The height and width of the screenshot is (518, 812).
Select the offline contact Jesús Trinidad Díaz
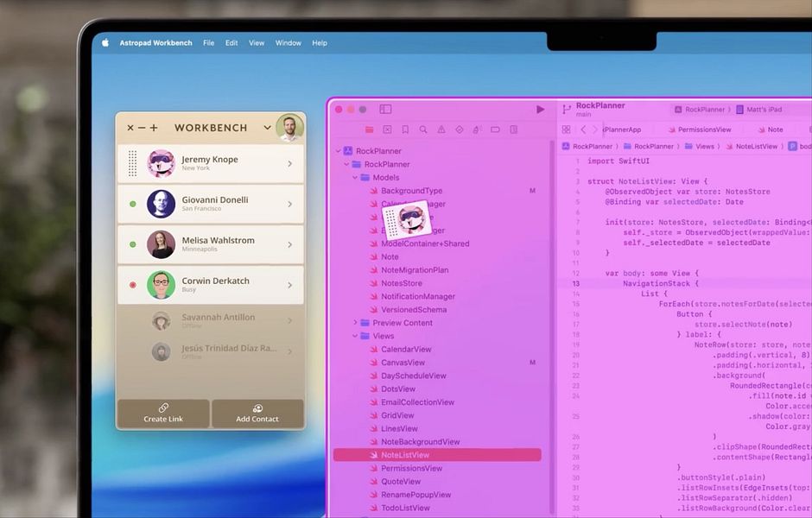[211, 351]
